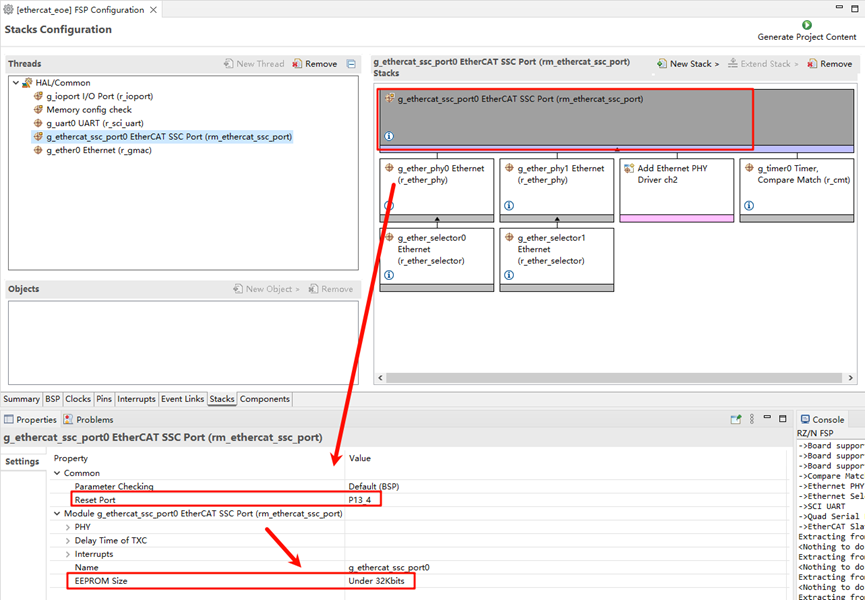Click the g_ether0 module icon in the tree
The height and width of the screenshot is (600, 865).
pos(39,150)
